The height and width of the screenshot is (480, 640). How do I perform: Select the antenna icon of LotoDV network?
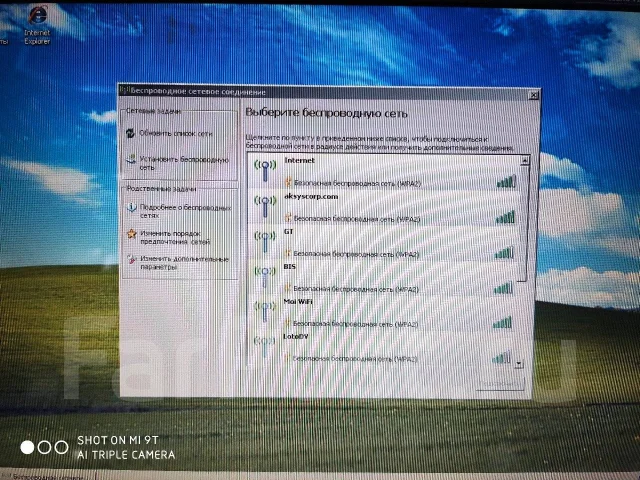(x=264, y=345)
